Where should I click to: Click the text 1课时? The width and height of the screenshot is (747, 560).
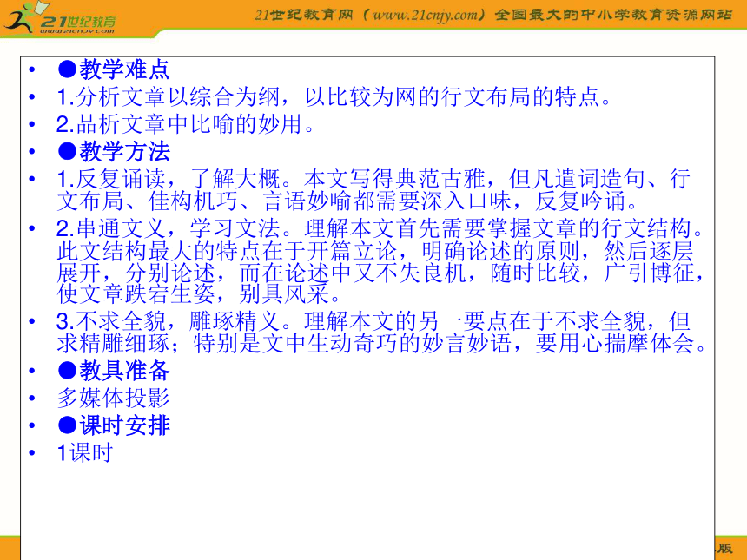coord(85,452)
